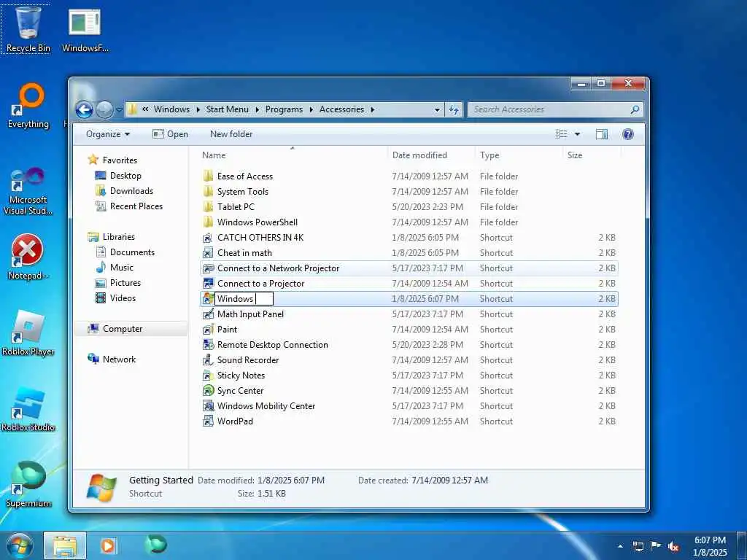
Task: Change view using the view icon
Action: click(562, 134)
